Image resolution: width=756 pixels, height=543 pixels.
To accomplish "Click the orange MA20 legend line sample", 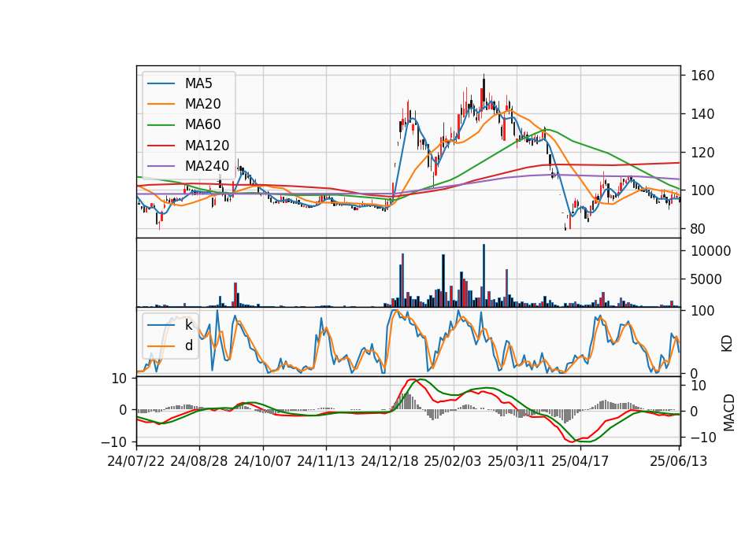I will click(x=161, y=104).
